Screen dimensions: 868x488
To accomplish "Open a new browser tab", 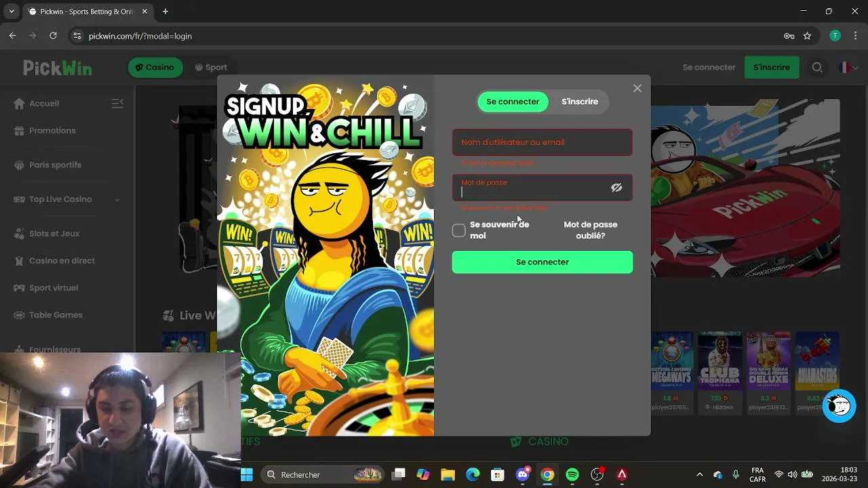I will click(165, 12).
